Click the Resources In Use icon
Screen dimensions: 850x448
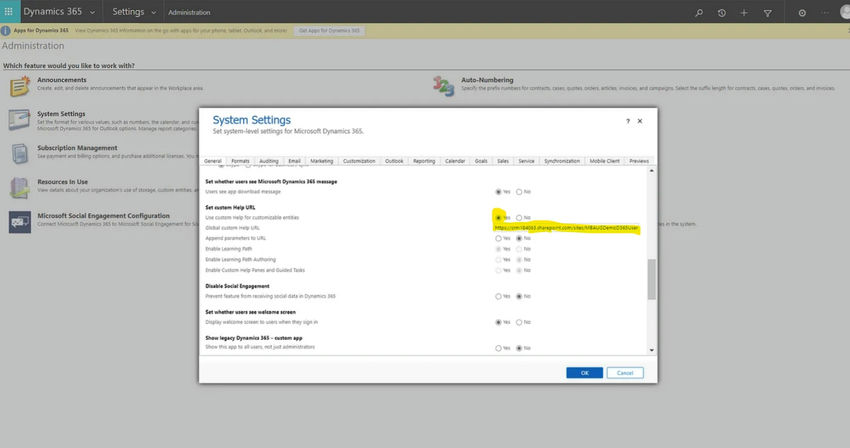[20, 188]
